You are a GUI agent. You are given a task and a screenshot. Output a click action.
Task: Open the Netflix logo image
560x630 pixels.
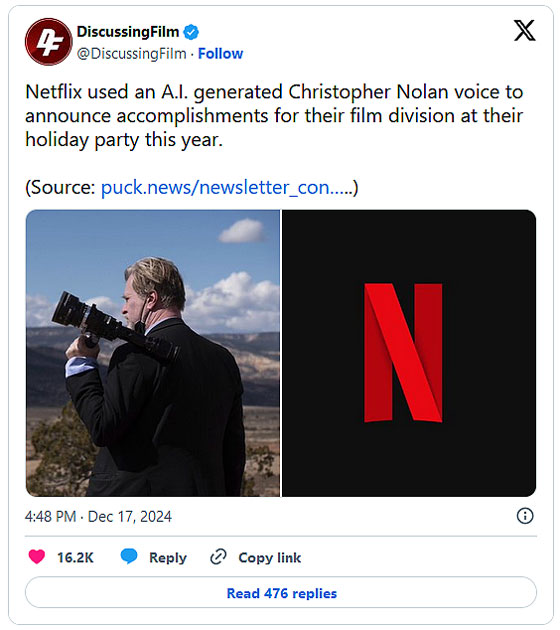(x=409, y=353)
